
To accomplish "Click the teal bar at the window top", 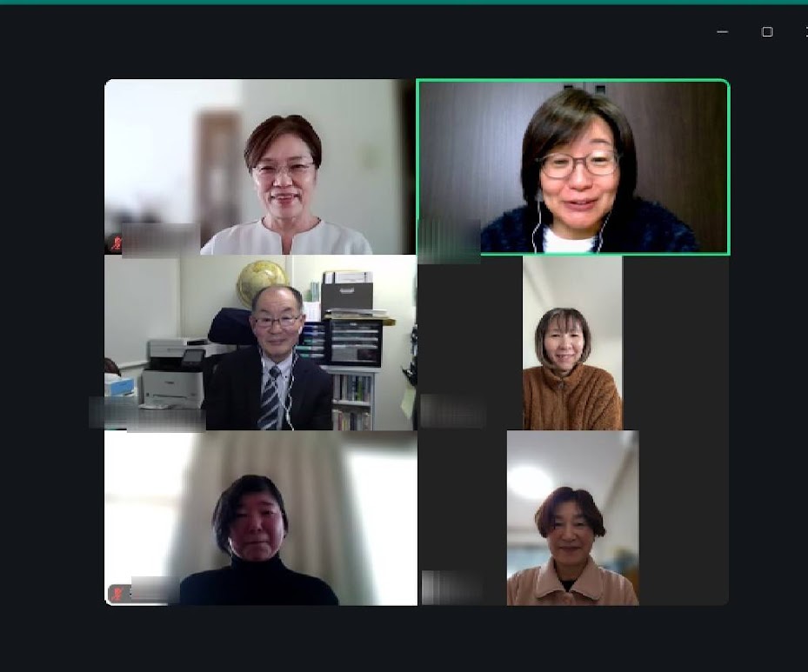I will pos(404,2).
